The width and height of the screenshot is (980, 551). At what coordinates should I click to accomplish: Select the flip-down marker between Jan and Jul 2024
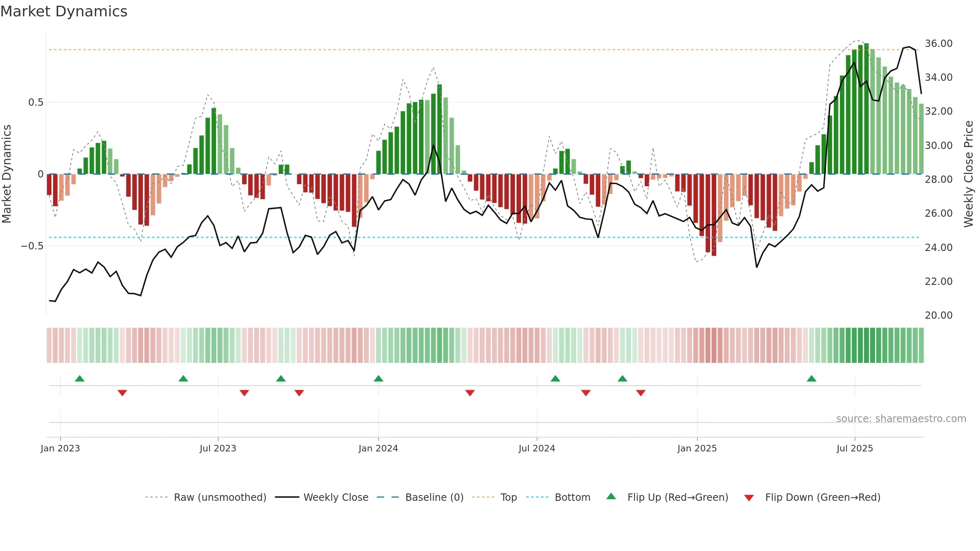point(470,393)
